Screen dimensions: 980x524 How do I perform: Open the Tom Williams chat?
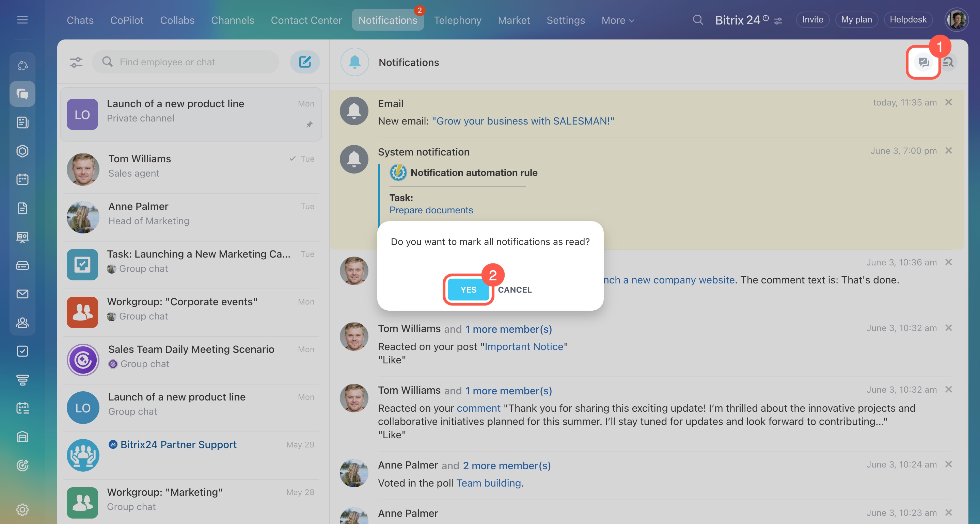point(191,169)
